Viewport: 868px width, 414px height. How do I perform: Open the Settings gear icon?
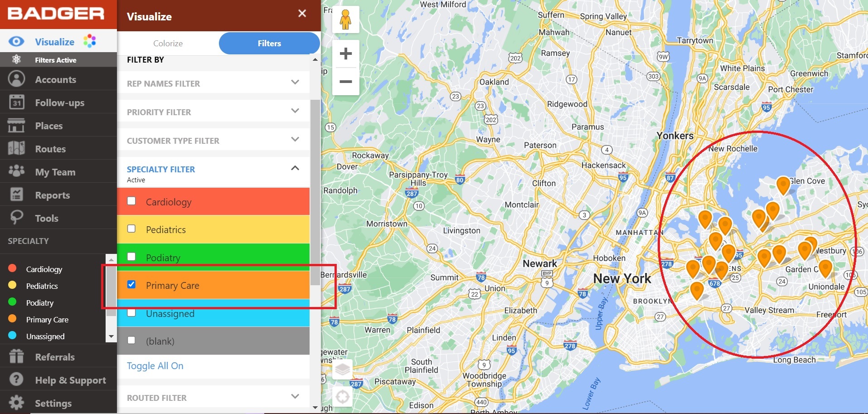click(x=16, y=403)
